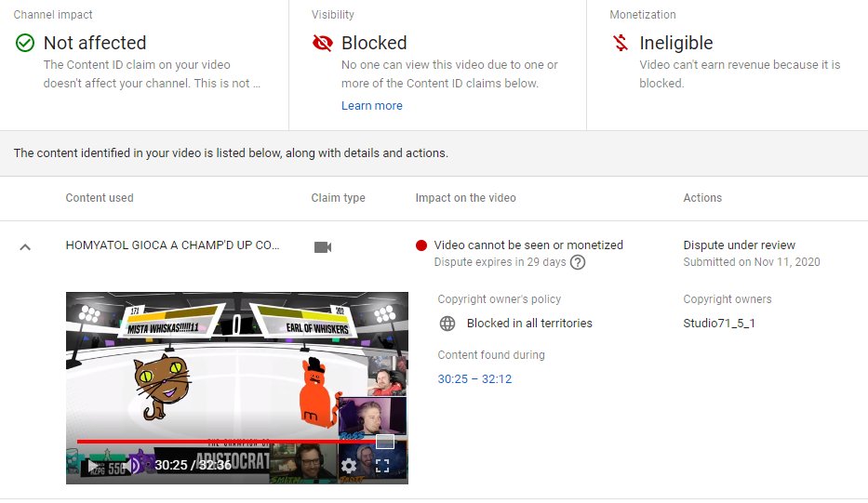
Task: Click the Ineligible monetization heading
Action: click(x=676, y=43)
